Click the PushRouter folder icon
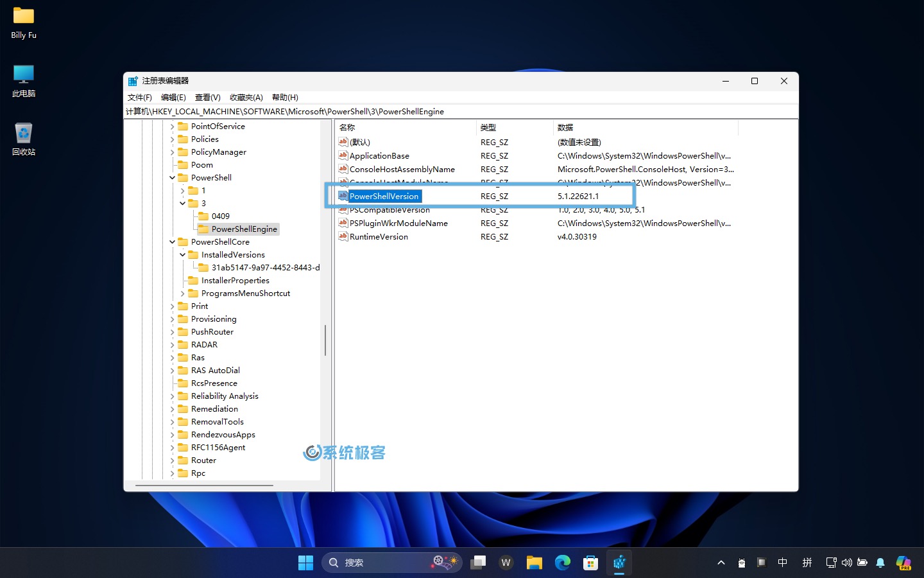This screenshot has width=924, height=578. click(183, 331)
